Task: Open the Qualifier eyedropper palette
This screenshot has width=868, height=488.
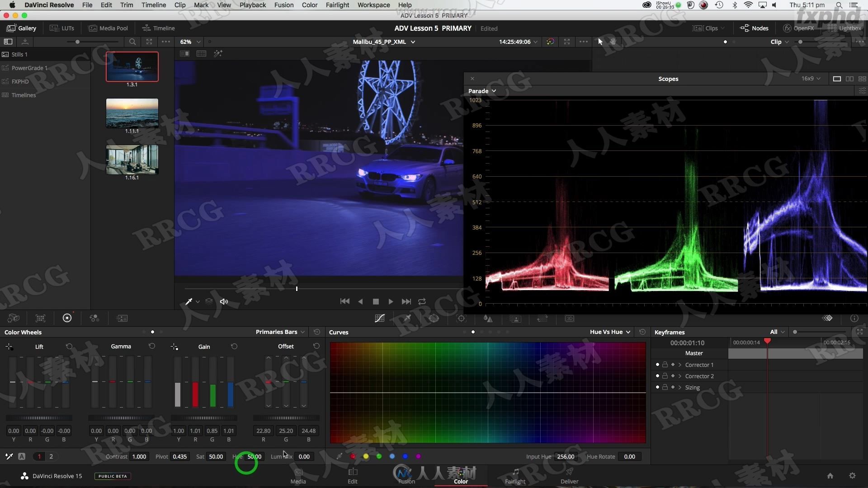Action: coord(407,318)
